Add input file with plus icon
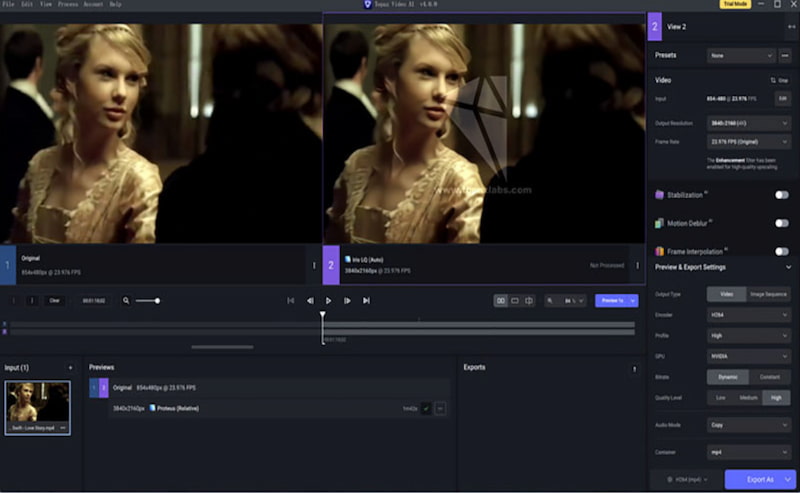 pos(70,368)
